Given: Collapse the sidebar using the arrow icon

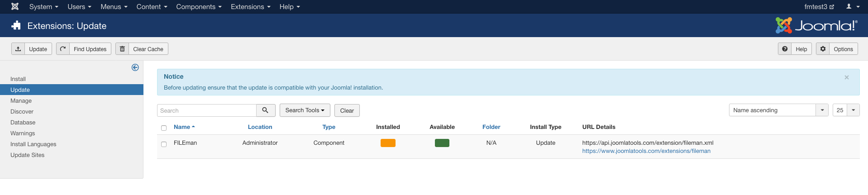Looking at the screenshot, I should coord(135,67).
